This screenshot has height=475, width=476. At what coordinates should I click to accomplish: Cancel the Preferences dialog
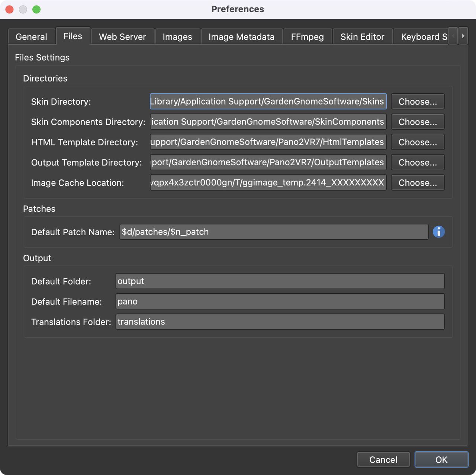point(383,459)
